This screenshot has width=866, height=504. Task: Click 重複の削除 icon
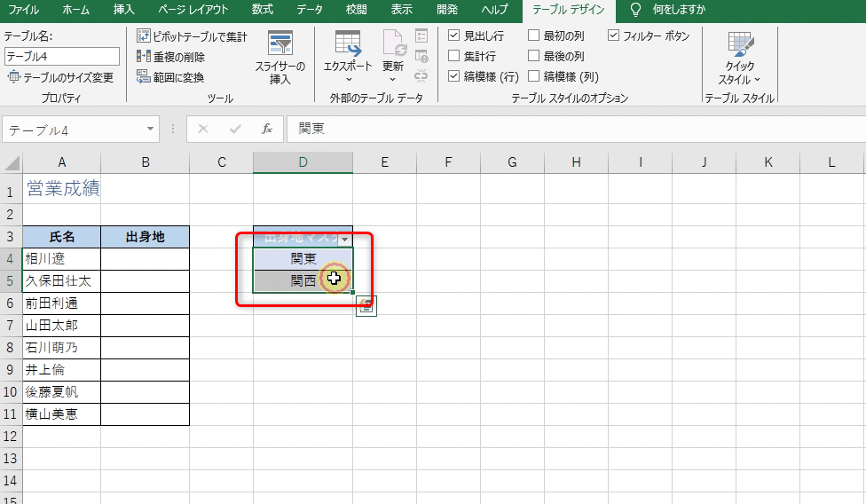144,57
